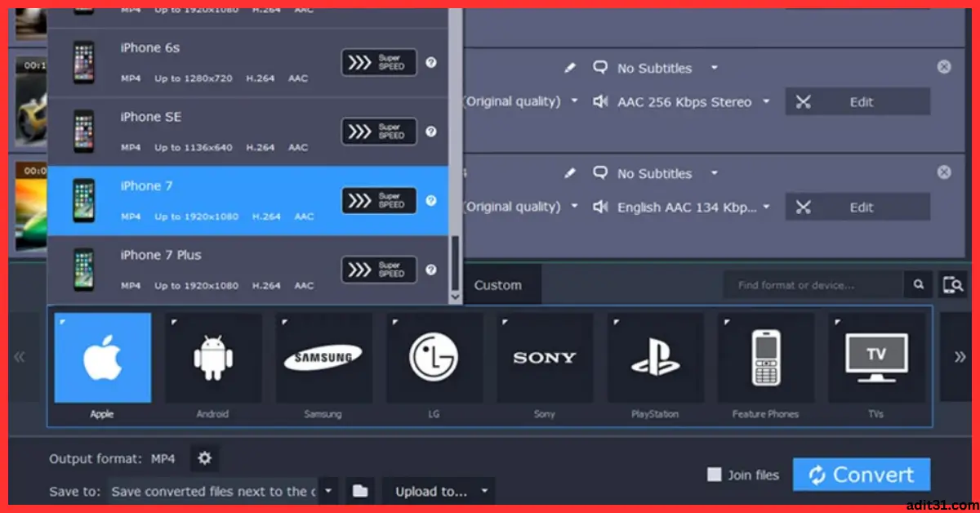Go to previous format categories arrow
The width and height of the screenshot is (980, 513).
[x=20, y=356]
